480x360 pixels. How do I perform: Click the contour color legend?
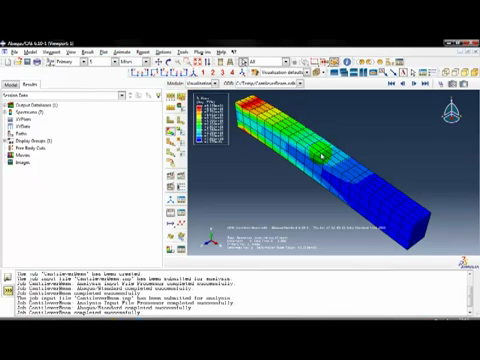click(x=211, y=119)
